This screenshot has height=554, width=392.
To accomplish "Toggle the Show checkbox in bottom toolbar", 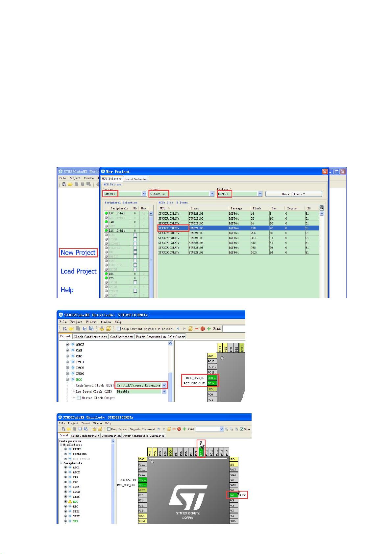I will coord(242,429).
